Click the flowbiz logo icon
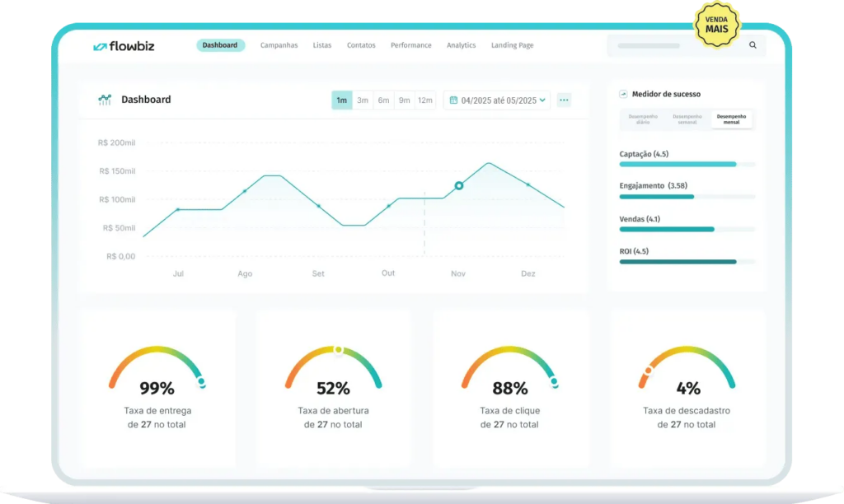This screenshot has height=504, width=844. [100, 46]
